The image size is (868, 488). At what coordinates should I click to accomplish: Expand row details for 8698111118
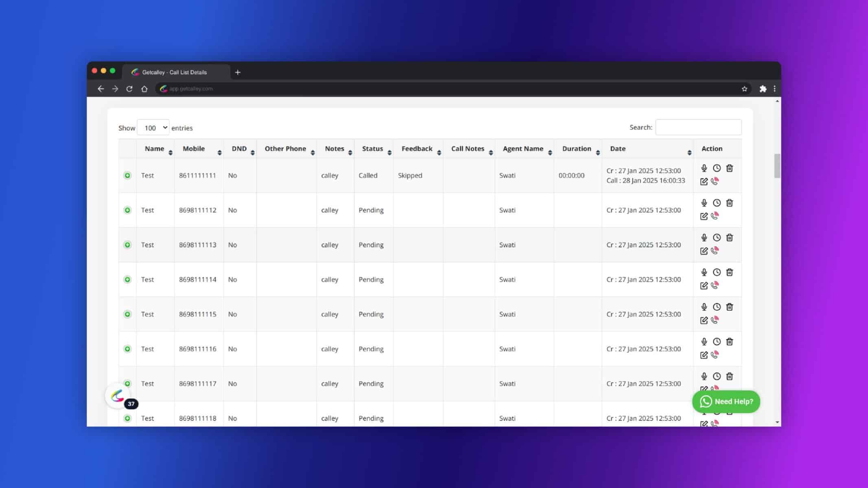click(127, 418)
